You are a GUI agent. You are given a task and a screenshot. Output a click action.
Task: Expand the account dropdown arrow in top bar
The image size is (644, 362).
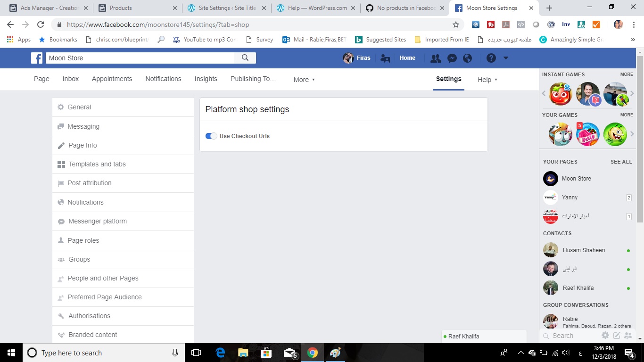506,58
